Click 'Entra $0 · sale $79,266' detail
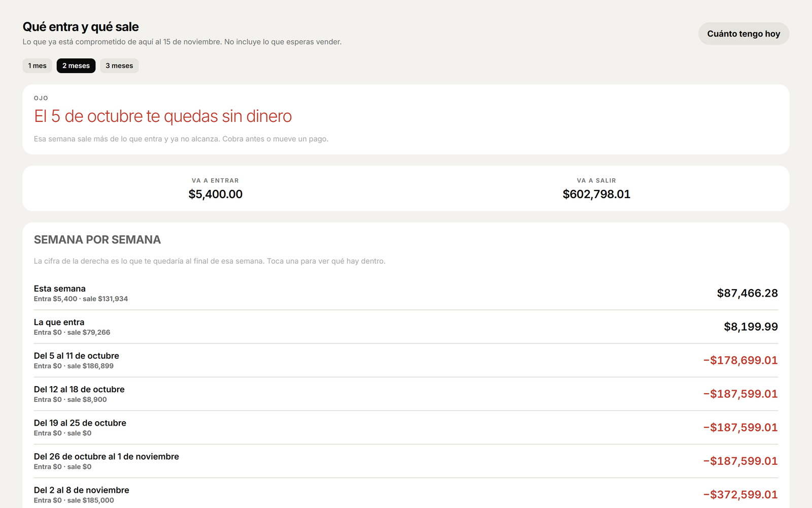 (x=72, y=332)
